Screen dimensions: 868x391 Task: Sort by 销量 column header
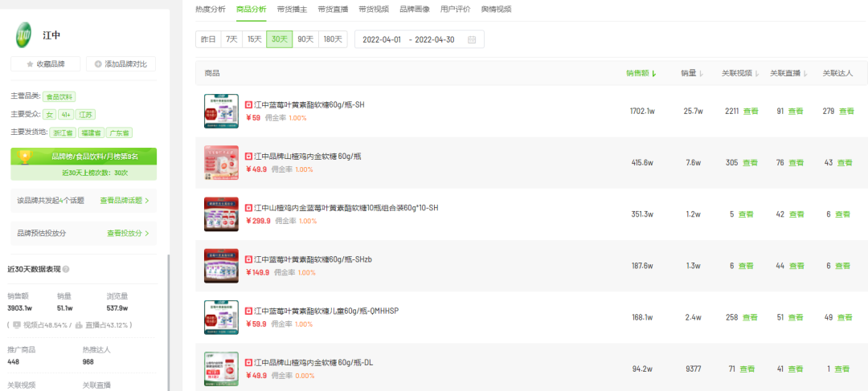coord(692,73)
